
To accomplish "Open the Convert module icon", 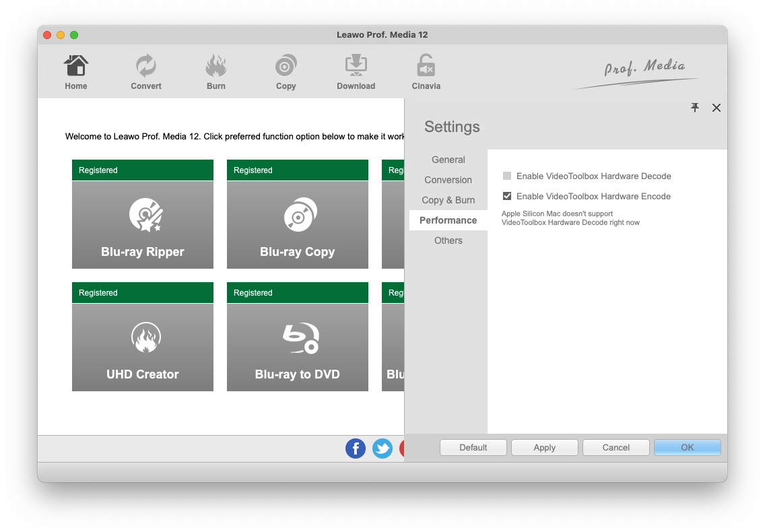I will [146, 67].
